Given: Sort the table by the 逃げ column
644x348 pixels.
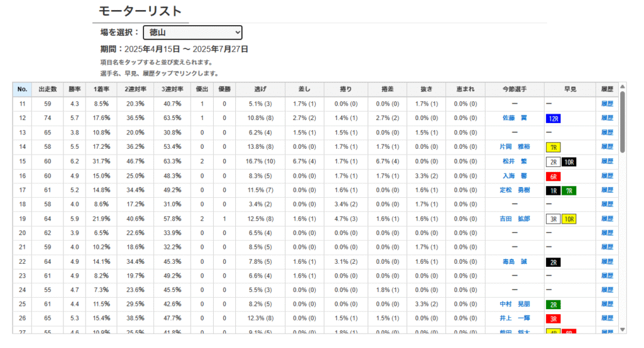Looking at the screenshot, I should coord(260,89).
